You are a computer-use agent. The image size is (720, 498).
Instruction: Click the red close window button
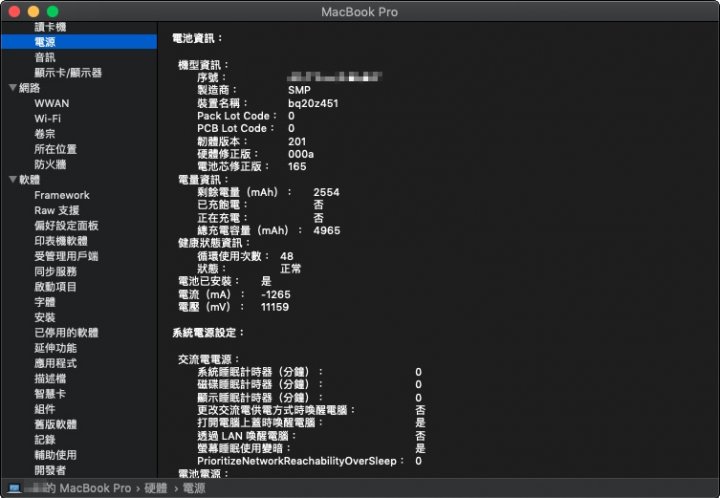point(14,11)
